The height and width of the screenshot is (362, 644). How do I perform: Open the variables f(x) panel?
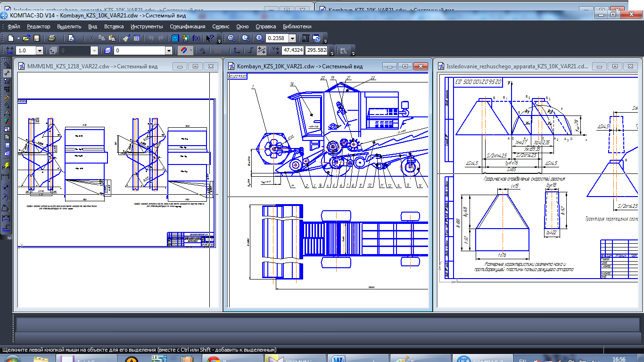point(196,38)
